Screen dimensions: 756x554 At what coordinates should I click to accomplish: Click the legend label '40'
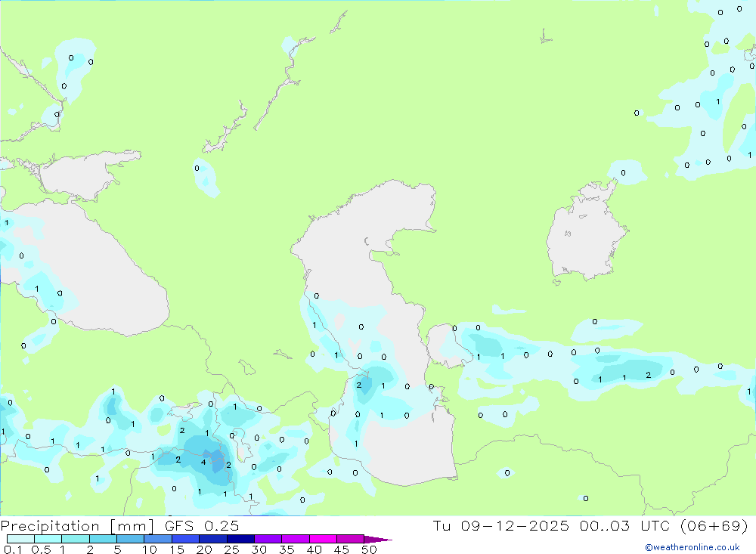314,549
